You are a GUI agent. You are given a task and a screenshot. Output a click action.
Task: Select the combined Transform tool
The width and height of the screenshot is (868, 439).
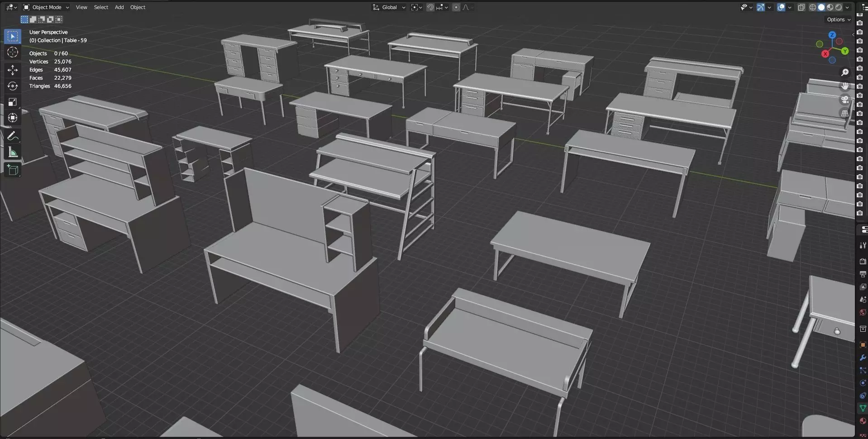pyautogui.click(x=13, y=118)
